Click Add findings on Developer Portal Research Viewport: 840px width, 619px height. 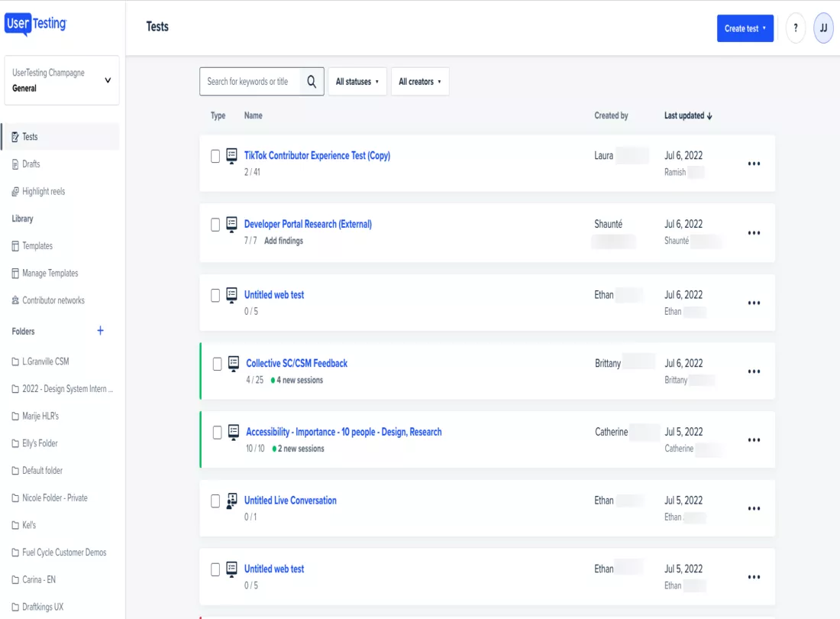tap(283, 241)
